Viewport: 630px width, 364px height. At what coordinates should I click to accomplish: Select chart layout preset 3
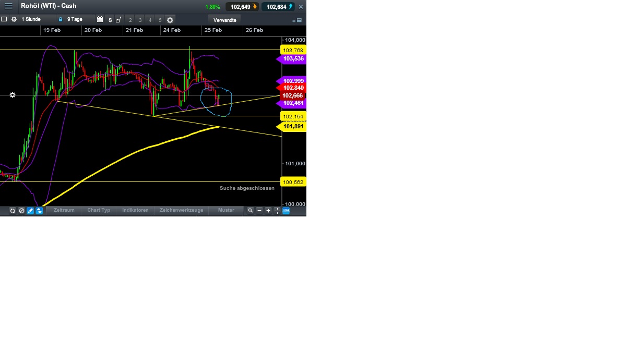(139, 20)
